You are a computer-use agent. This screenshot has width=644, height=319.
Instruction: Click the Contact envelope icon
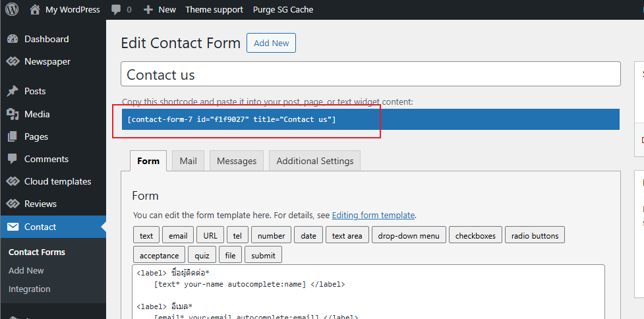pos(13,227)
